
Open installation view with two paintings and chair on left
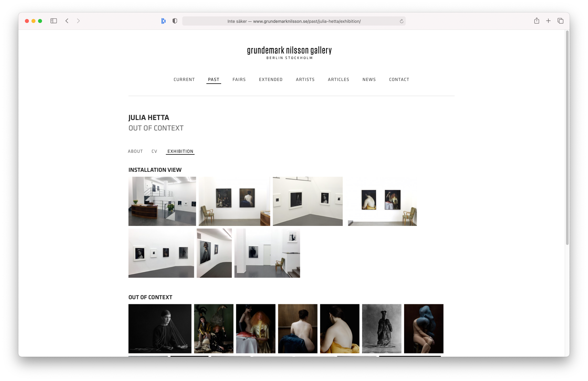click(x=234, y=201)
